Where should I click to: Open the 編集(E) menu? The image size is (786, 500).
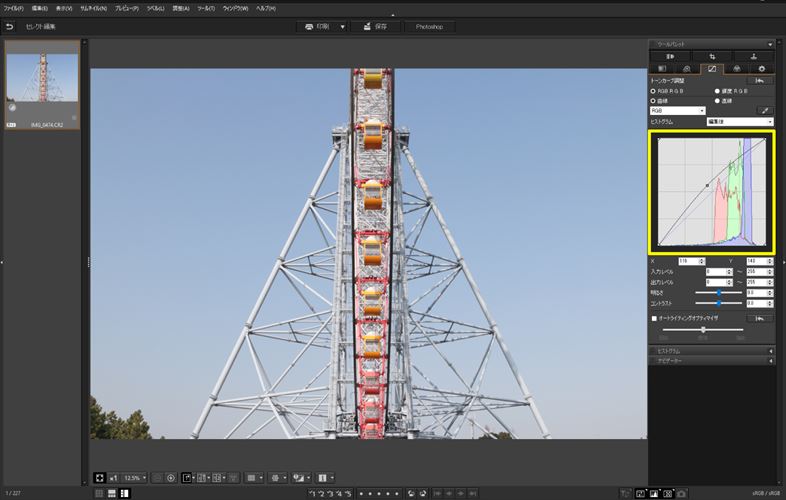pyautogui.click(x=40, y=9)
